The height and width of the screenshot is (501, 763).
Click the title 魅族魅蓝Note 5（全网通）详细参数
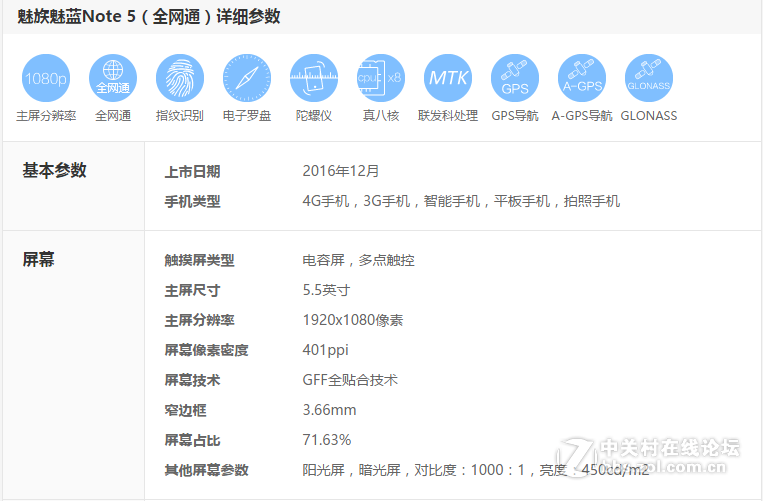pos(149,17)
